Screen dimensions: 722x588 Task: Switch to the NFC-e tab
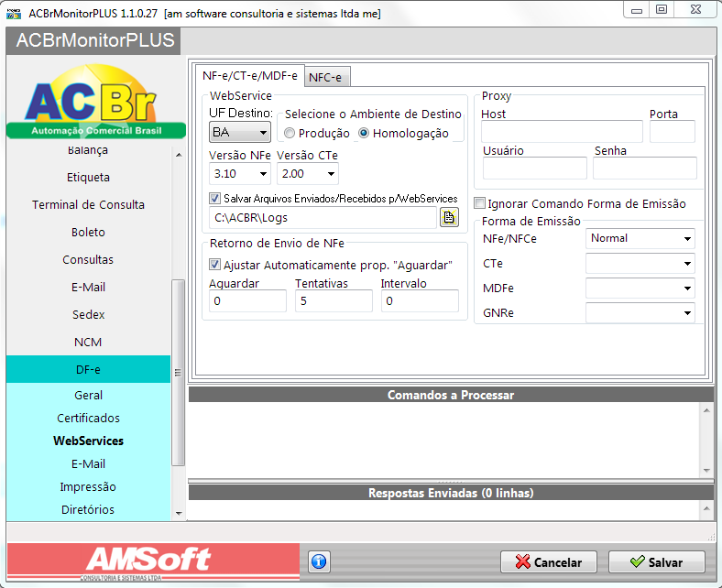(325, 77)
